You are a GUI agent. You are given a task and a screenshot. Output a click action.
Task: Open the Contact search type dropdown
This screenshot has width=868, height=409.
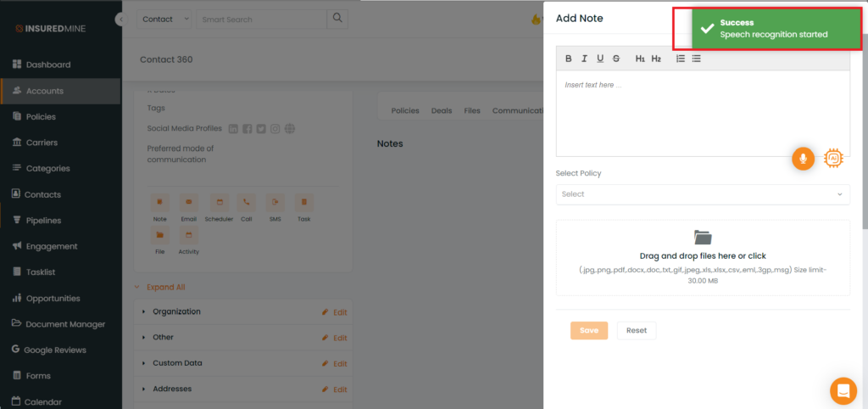coord(165,19)
